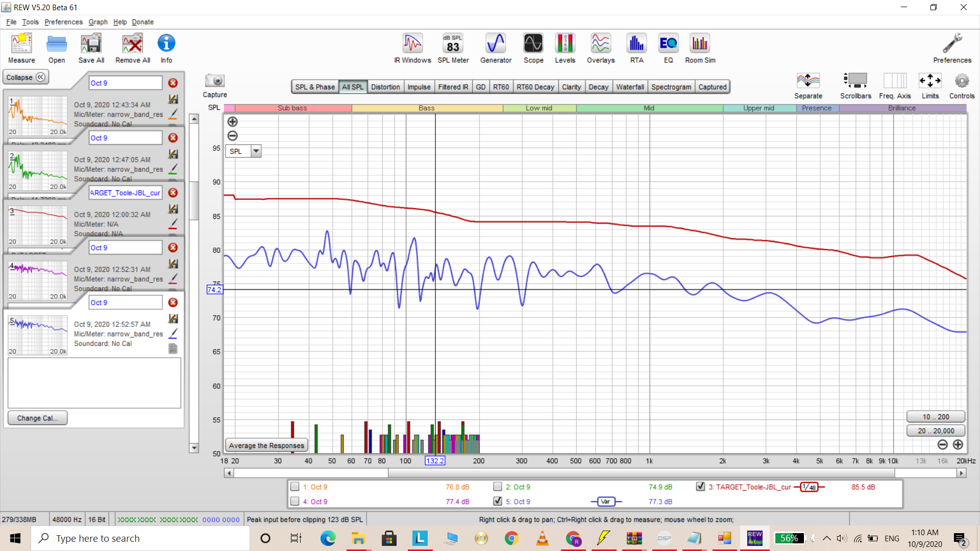Open the File menu
Screen dimensions: 980x551
tap(11, 22)
